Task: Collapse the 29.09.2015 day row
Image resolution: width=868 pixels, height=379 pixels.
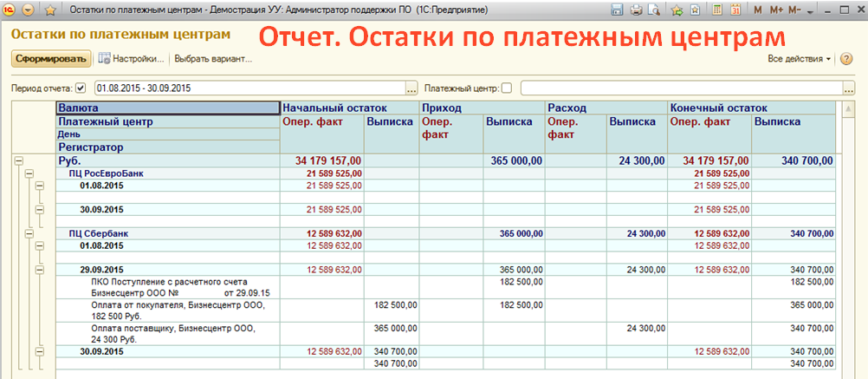Action: [x=39, y=270]
